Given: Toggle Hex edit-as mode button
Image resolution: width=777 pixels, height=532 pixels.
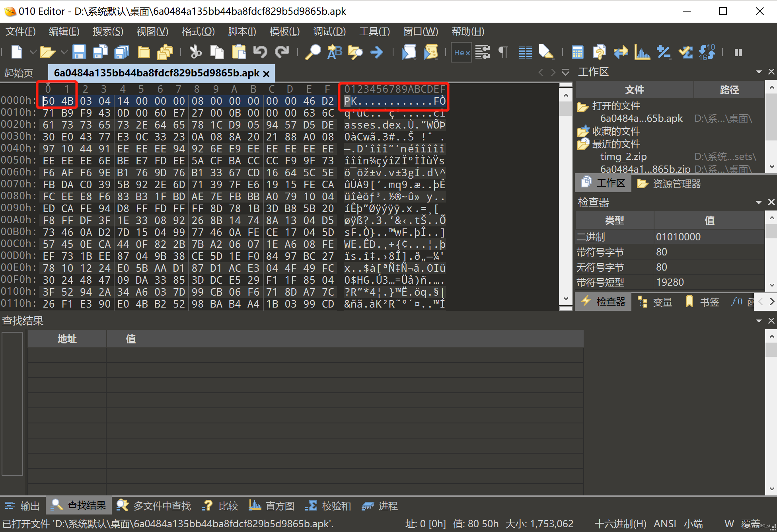Looking at the screenshot, I should click(462, 52).
